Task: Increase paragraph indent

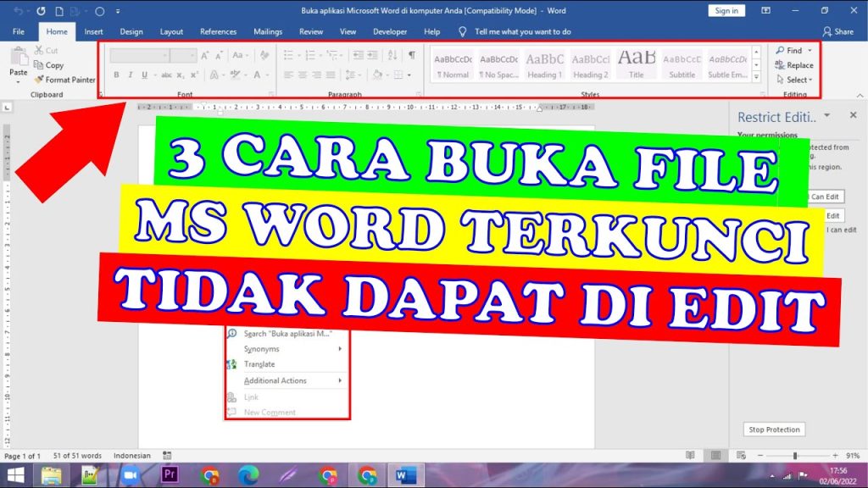Action: click(x=373, y=55)
